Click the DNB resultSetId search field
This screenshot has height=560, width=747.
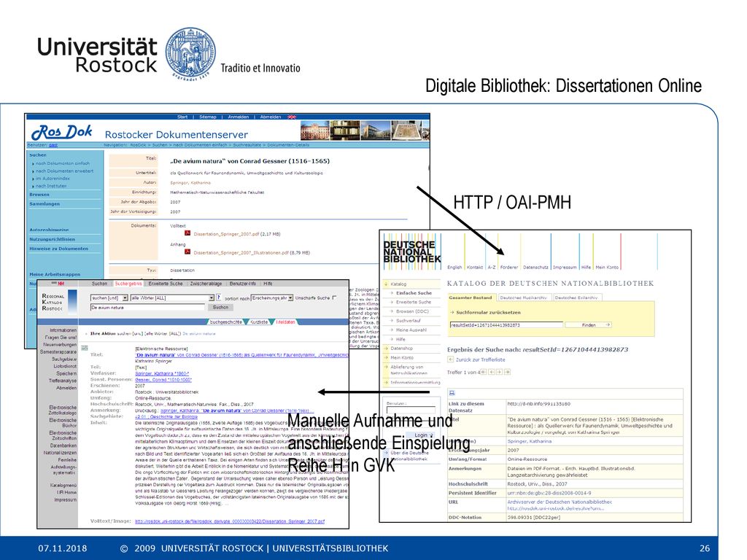click(506, 324)
